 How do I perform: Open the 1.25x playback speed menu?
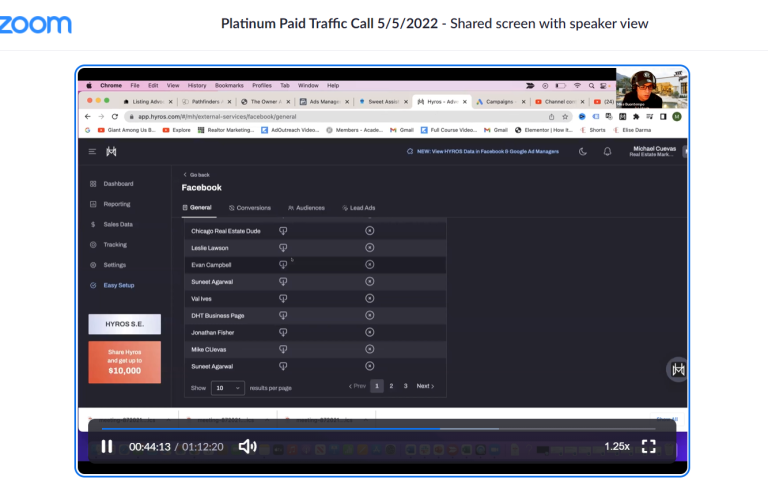pos(616,446)
